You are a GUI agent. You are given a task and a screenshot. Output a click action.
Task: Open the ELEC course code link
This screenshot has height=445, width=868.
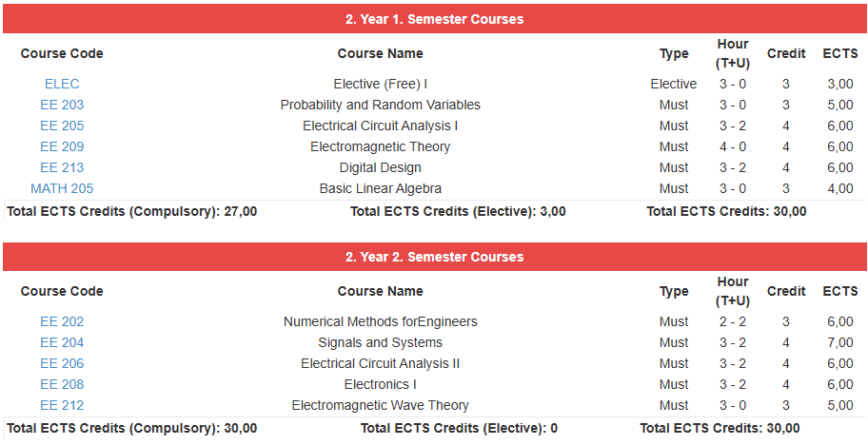[62, 84]
